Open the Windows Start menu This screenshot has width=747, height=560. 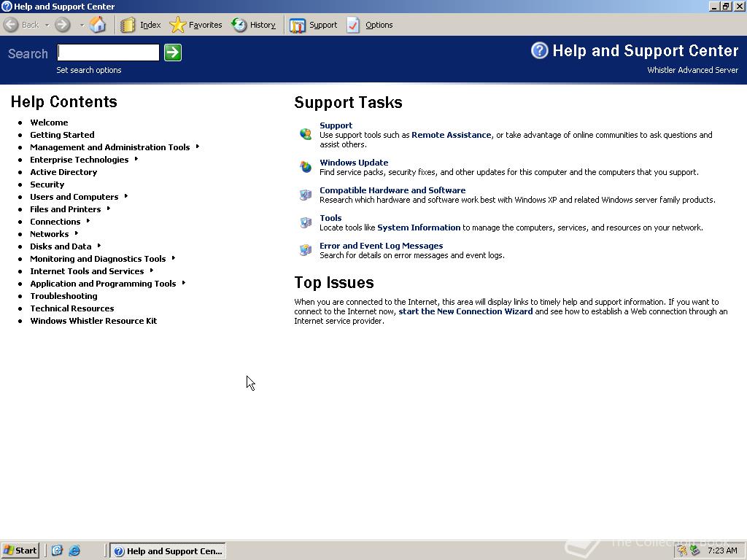(x=20, y=551)
